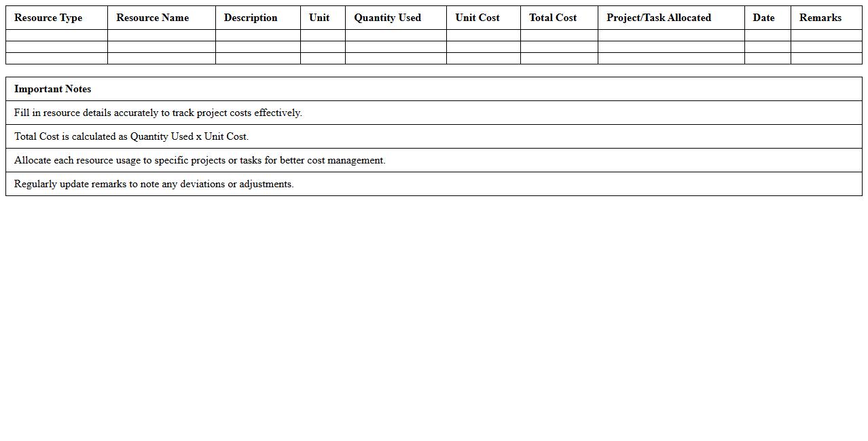
Task: Click the Quantity Used column header
Action: pos(387,18)
